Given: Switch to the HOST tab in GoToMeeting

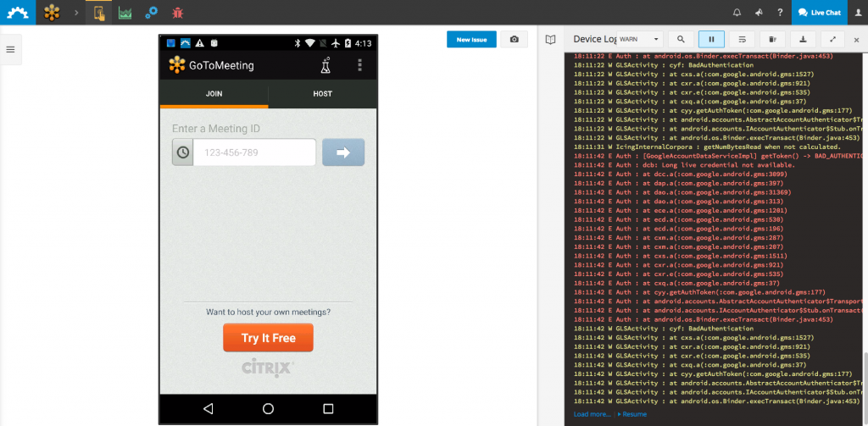Looking at the screenshot, I should tap(323, 94).
